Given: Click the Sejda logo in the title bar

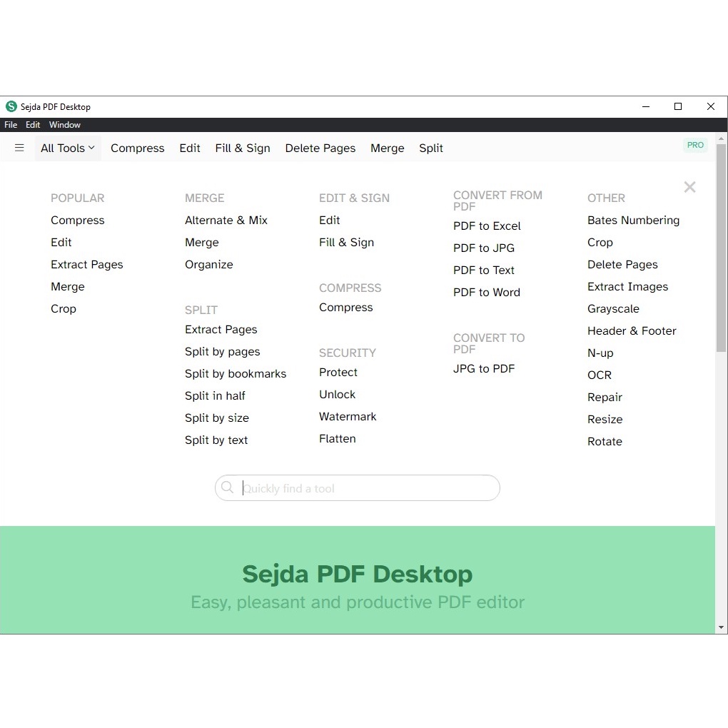Looking at the screenshot, I should click(11, 106).
